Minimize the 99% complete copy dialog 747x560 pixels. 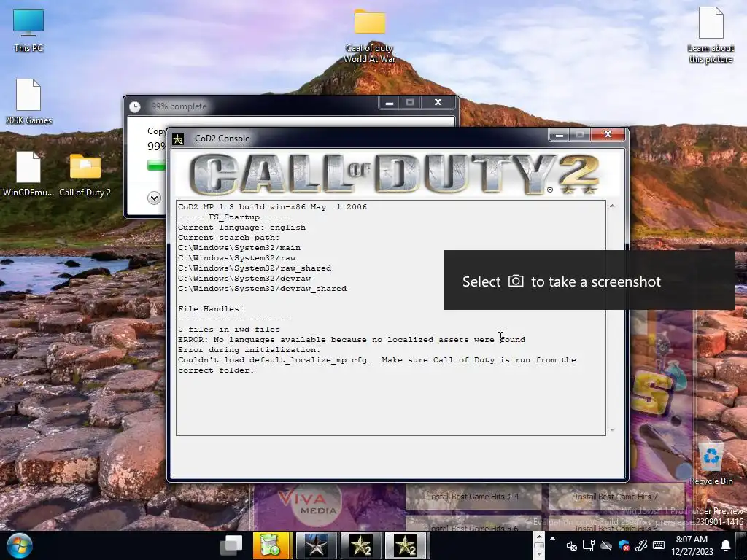pos(390,103)
